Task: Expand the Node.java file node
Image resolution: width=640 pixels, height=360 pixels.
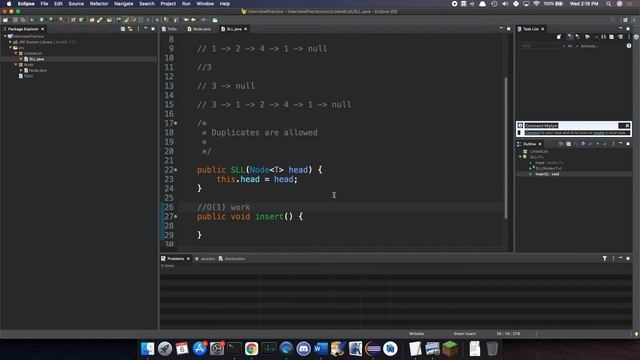Action: point(21,71)
